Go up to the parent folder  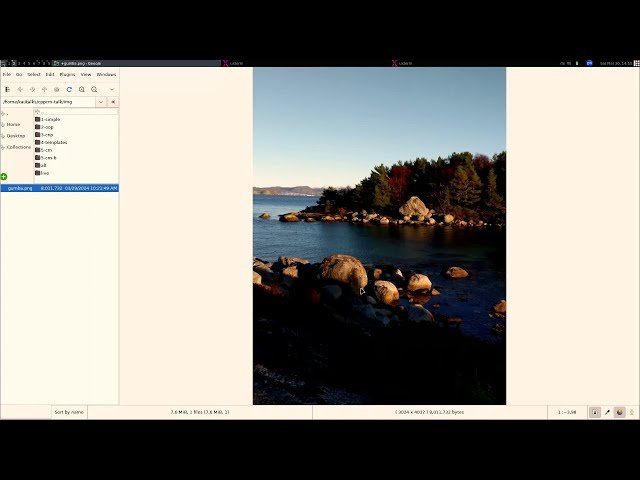tap(44, 89)
